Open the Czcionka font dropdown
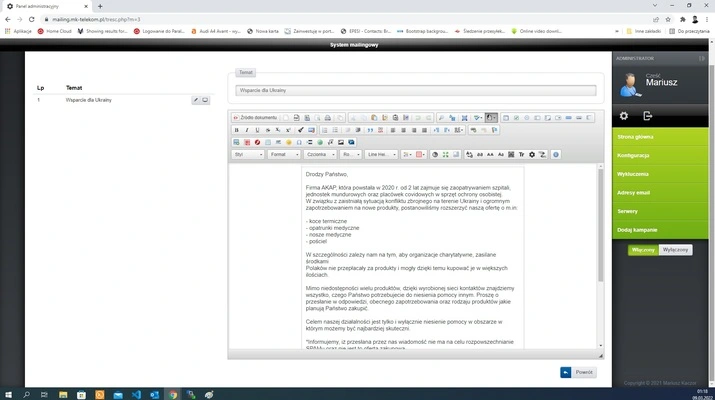The width and height of the screenshot is (715, 400). pos(320,155)
